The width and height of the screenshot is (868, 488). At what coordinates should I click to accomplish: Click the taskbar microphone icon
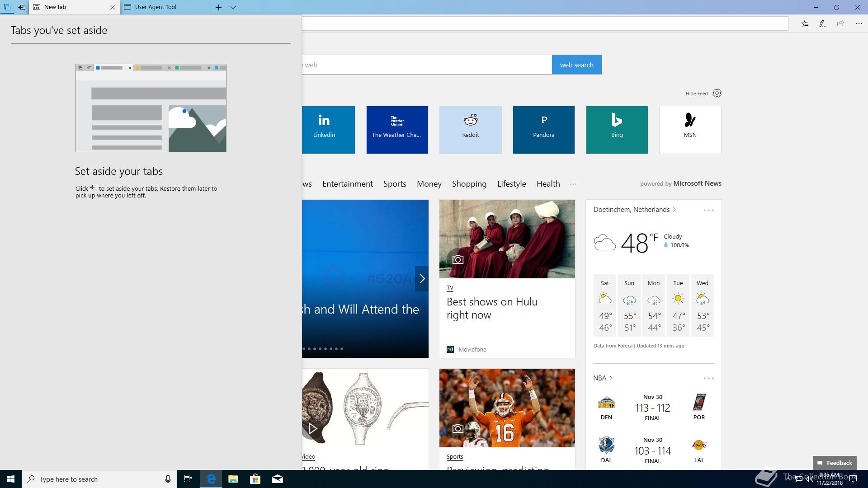[168, 479]
